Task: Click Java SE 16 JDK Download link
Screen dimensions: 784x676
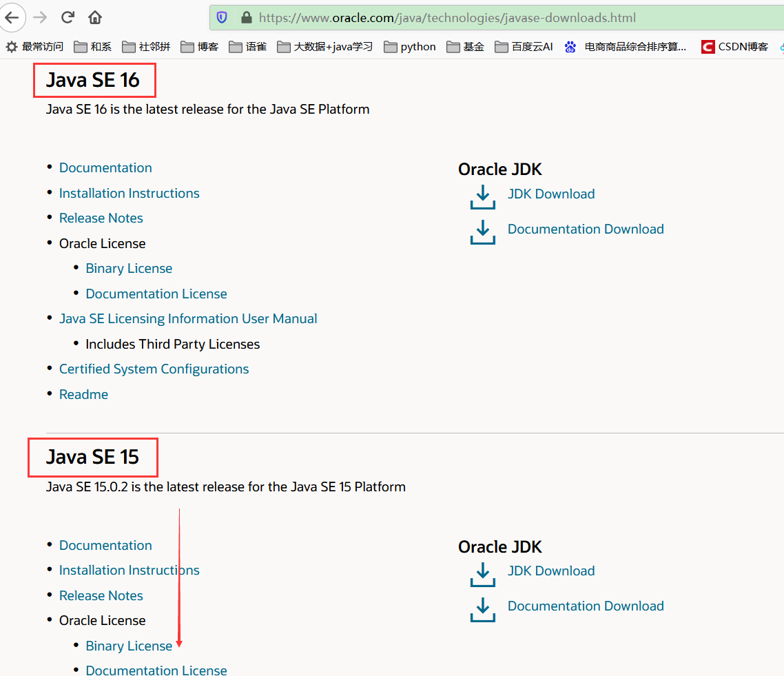Action: (x=551, y=194)
